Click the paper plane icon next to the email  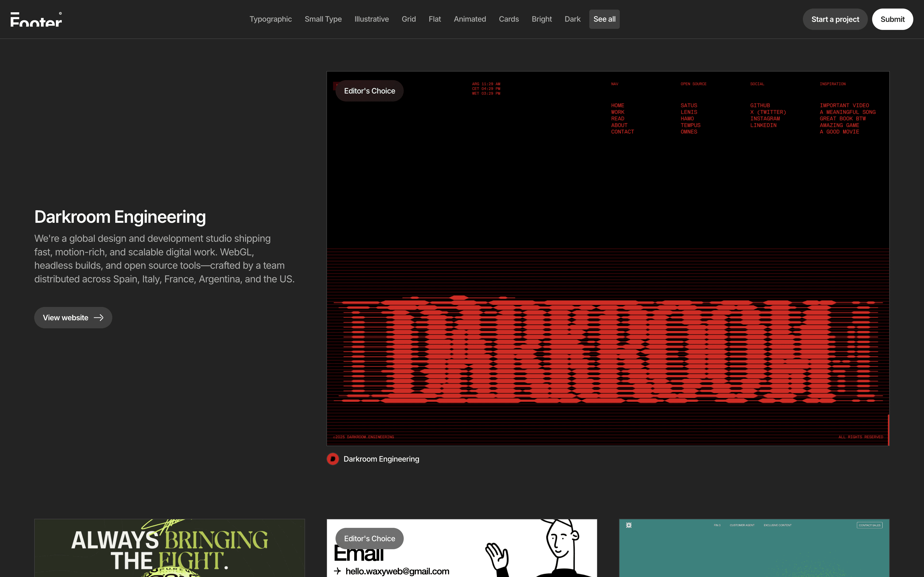pos(337,571)
